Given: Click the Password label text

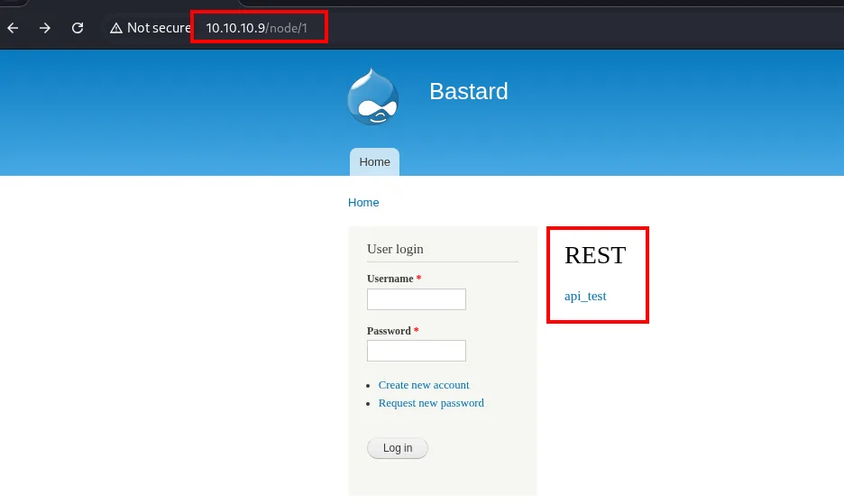Looking at the screenshot, I should click(x=389, y=331).
